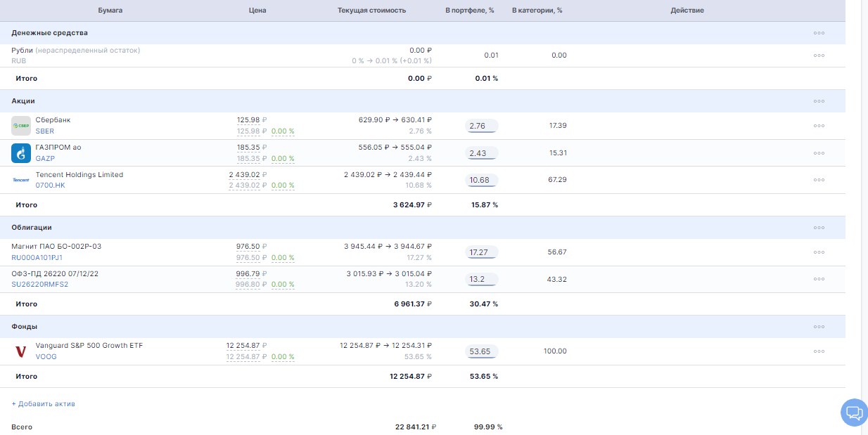The width and height of the screenshot is (868, 435).
Task: Open three-dot menu for Рубли row
Action: [819, 56]
